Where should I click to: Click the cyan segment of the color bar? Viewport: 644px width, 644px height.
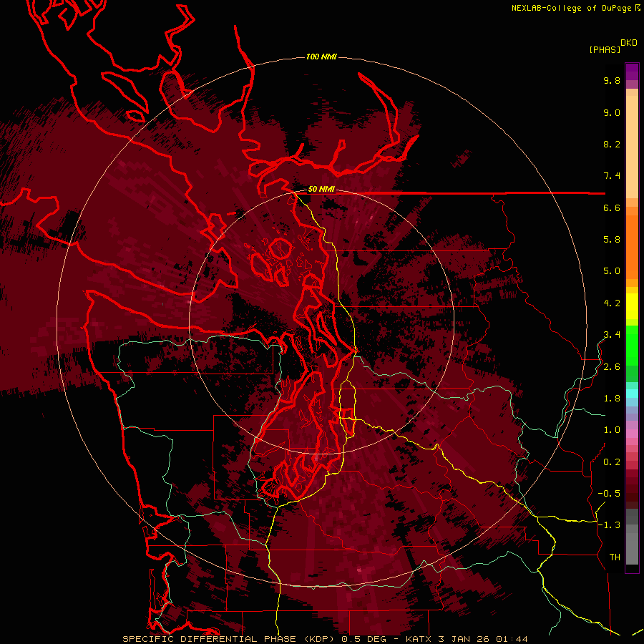632,394
